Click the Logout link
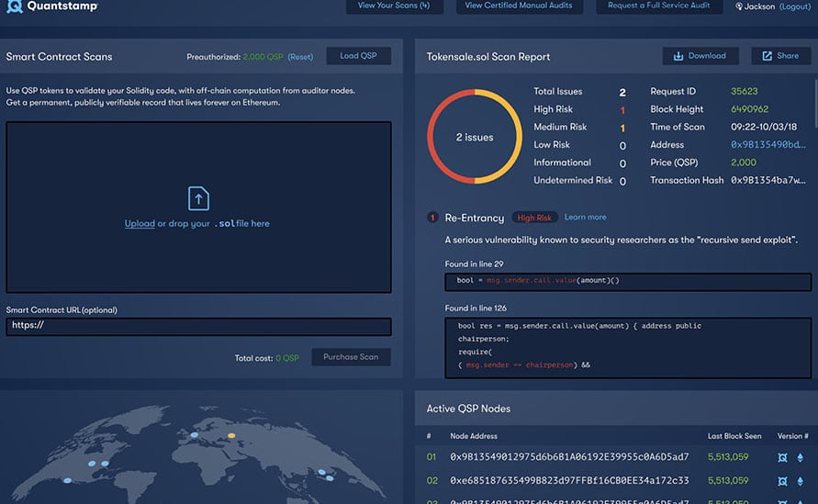 click(x=795, y=6)
